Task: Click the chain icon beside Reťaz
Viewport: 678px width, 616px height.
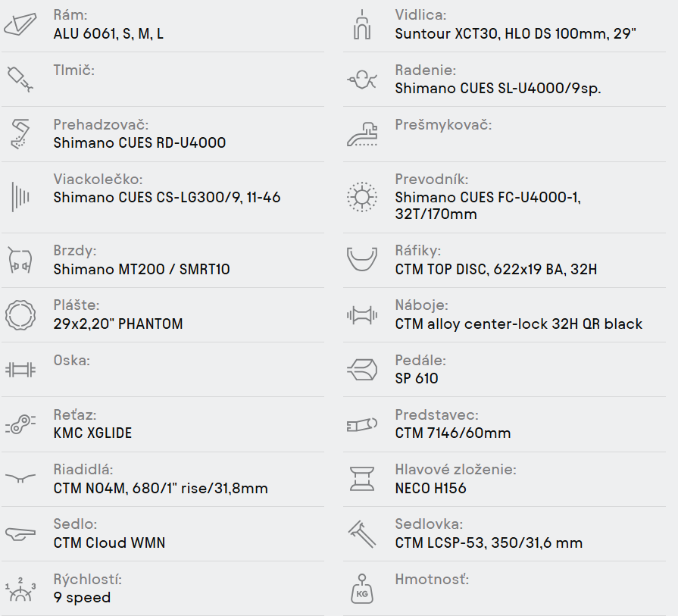Action: coord(20,424)
